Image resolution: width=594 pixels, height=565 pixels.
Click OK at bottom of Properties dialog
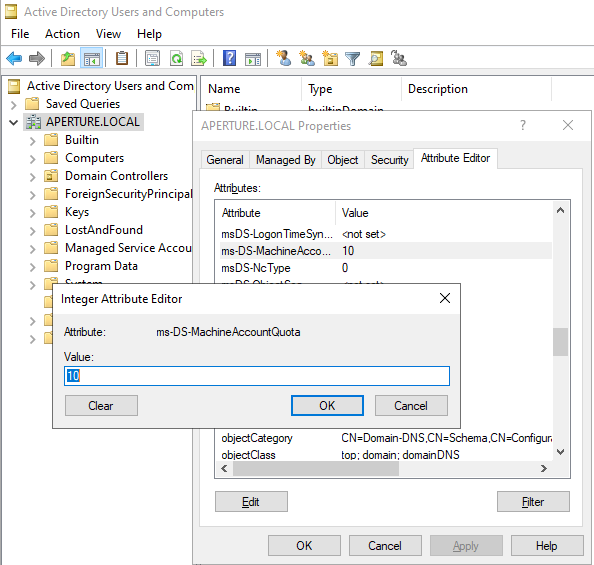[x=304, y=546]
